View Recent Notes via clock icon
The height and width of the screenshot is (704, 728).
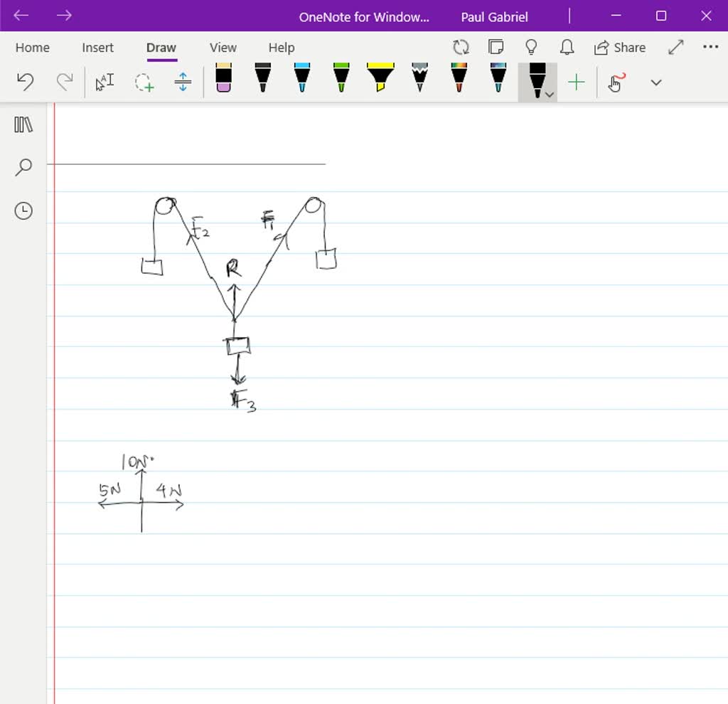click(x=23, y=210)
